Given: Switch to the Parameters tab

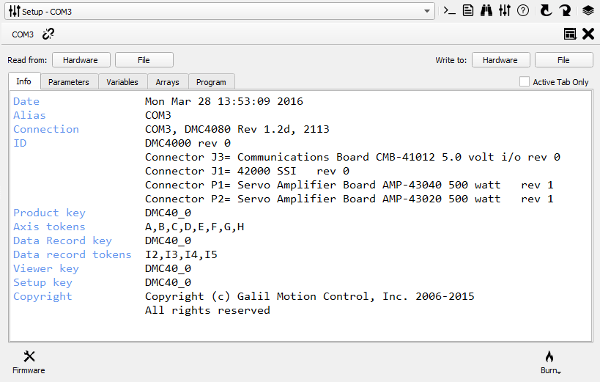Looking at the screenshot, I should pos(69,82).
